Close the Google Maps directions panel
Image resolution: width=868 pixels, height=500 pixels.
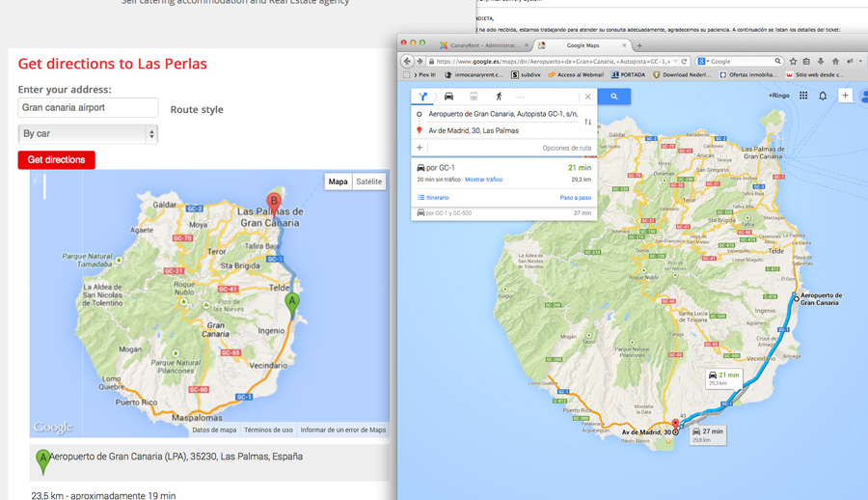[588, 97]
